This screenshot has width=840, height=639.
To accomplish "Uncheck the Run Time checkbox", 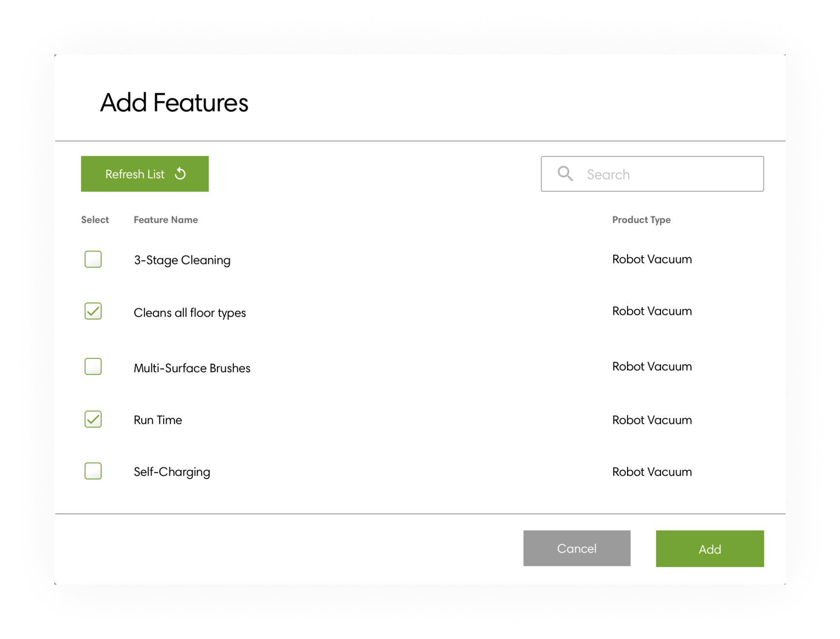I will tap(93, 419).
